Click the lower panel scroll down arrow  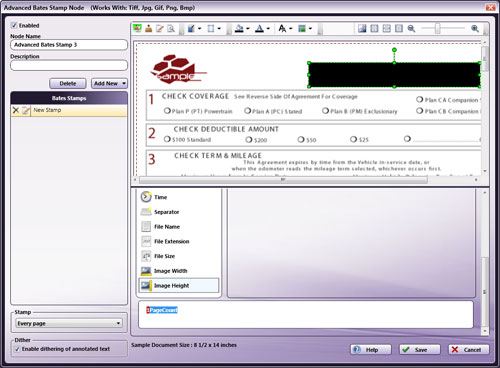(485, 331)
